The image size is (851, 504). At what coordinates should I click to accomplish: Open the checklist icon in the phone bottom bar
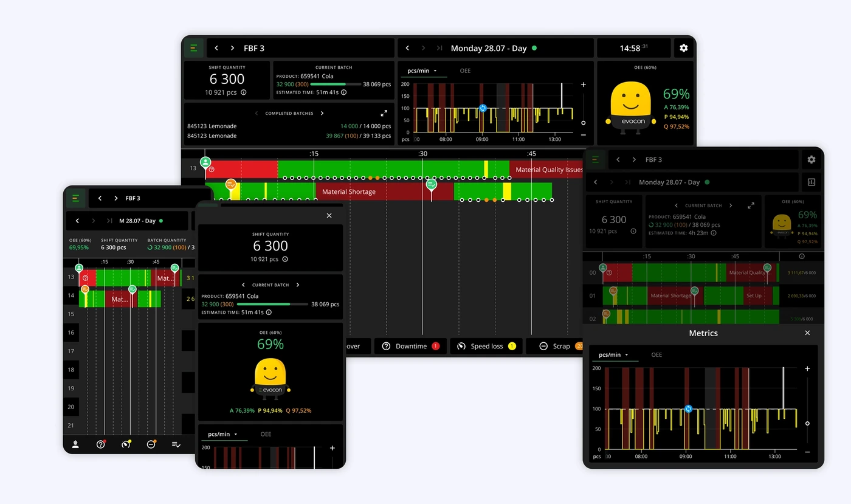[x=176, y=444]
